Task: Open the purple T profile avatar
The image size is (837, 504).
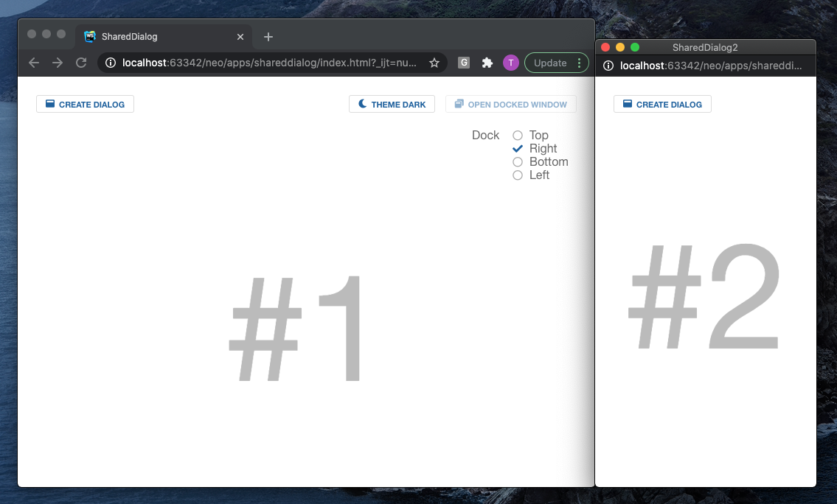Action: click(x=511, y=63)
